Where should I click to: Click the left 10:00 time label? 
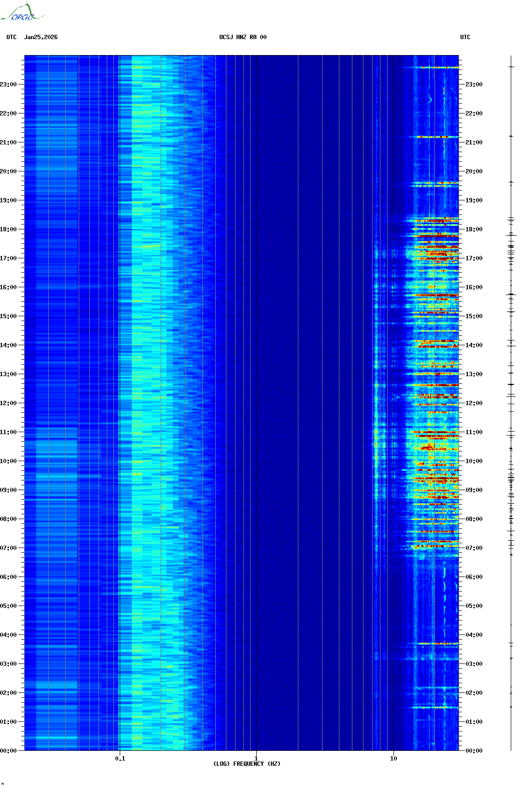pos(8,461)
